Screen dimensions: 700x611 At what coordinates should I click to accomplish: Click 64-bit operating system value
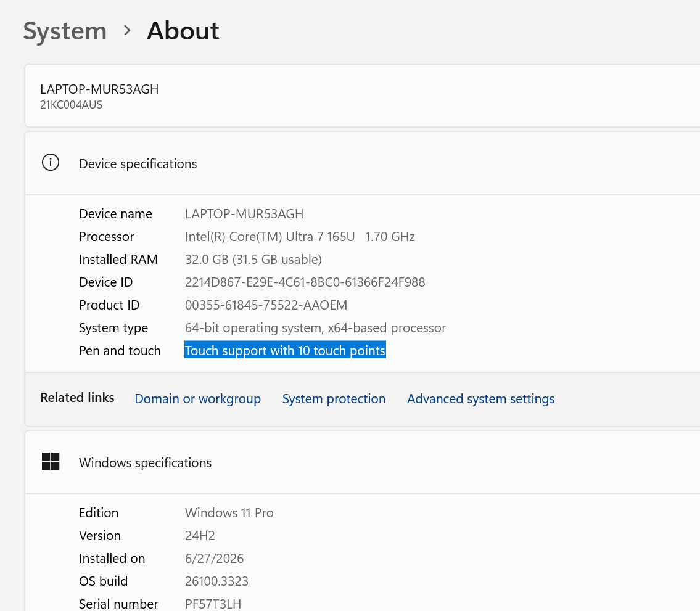click(x=316, y=328)
